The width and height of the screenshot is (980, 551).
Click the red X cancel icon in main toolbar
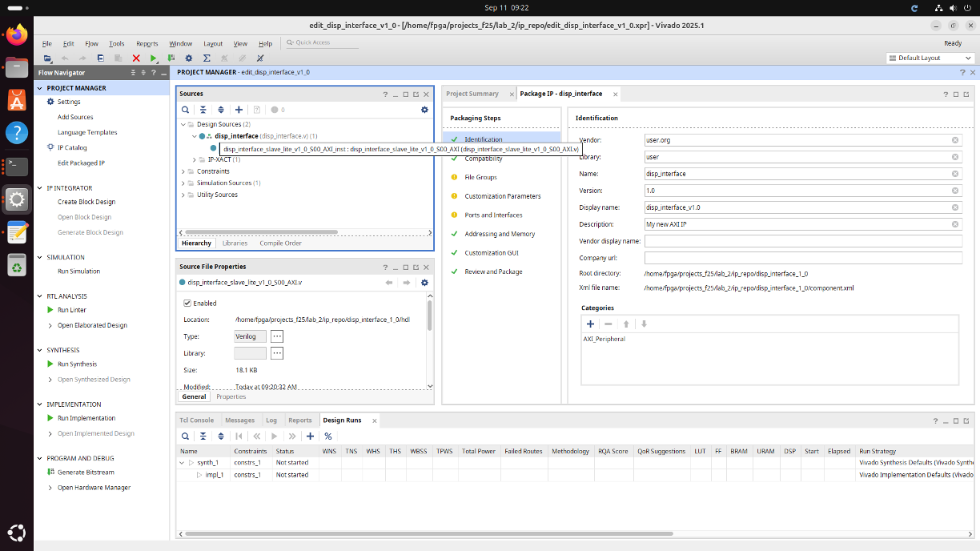pos(136,58)
